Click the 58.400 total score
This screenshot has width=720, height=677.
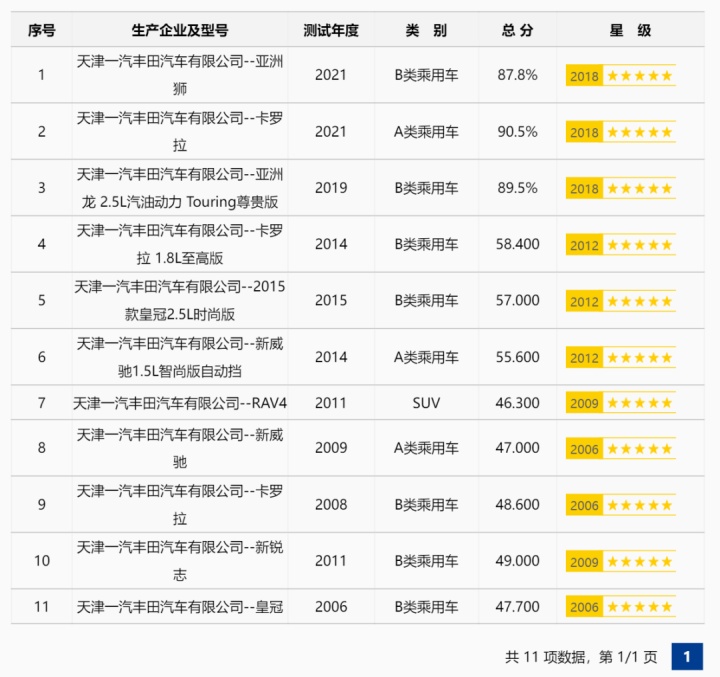[517, 244]
